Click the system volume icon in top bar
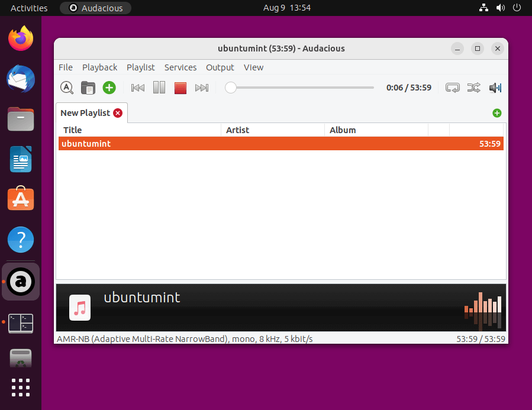This screenshot has width=532, height=410. pos(501,8)
